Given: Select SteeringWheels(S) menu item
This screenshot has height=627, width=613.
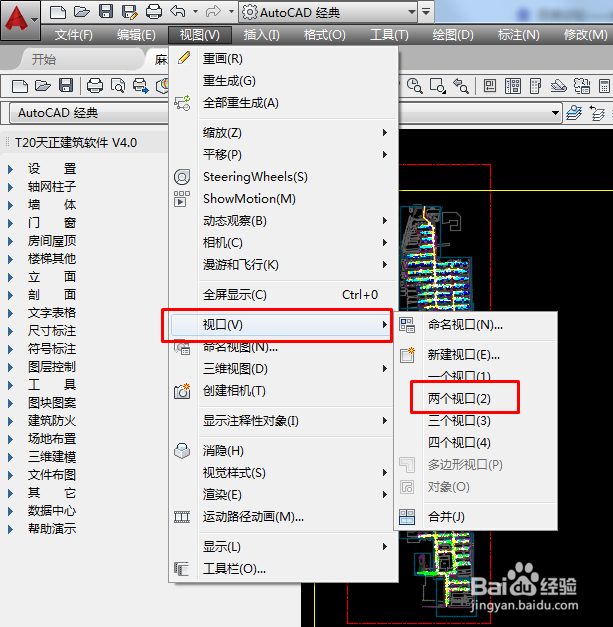Looking at the screenshot, I should (283, 177).
